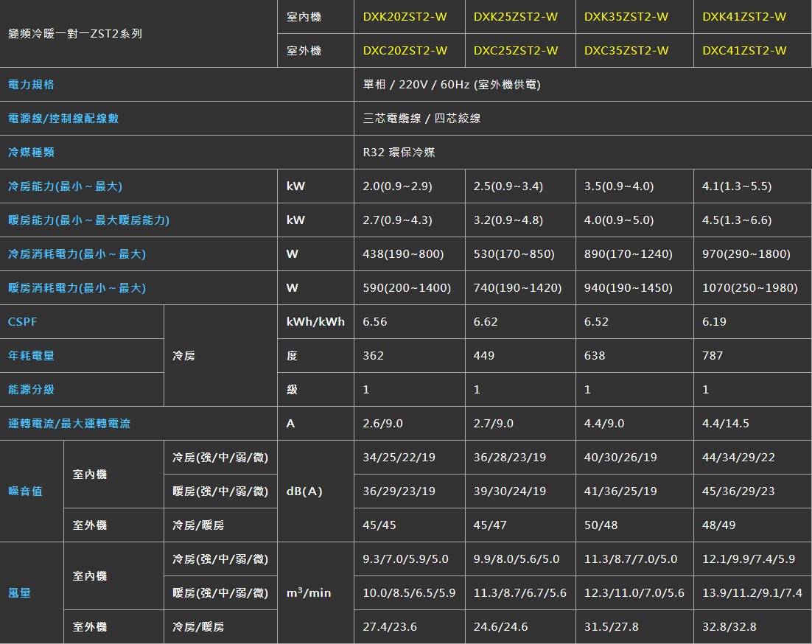Screen dimensions: 812x644
Task: Click the 風量 row header
Action: pyautogui.click(x=19, y=593)
